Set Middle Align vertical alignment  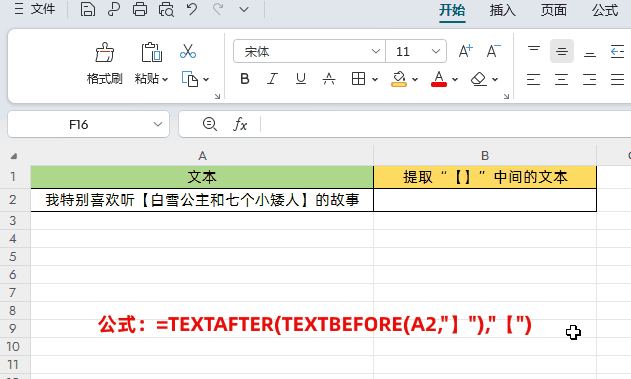tap(562, 51)
